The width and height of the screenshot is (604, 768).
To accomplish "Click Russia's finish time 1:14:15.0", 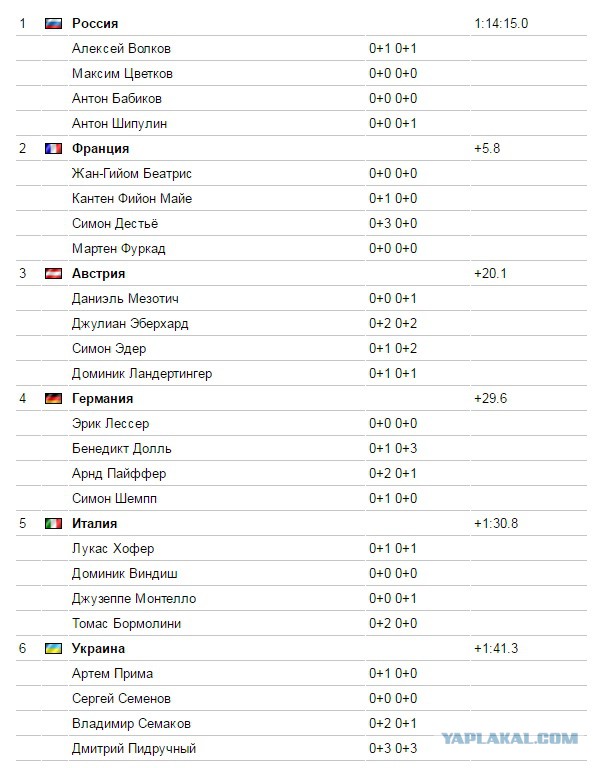I will pyautogui.click(x=501, y=24).
